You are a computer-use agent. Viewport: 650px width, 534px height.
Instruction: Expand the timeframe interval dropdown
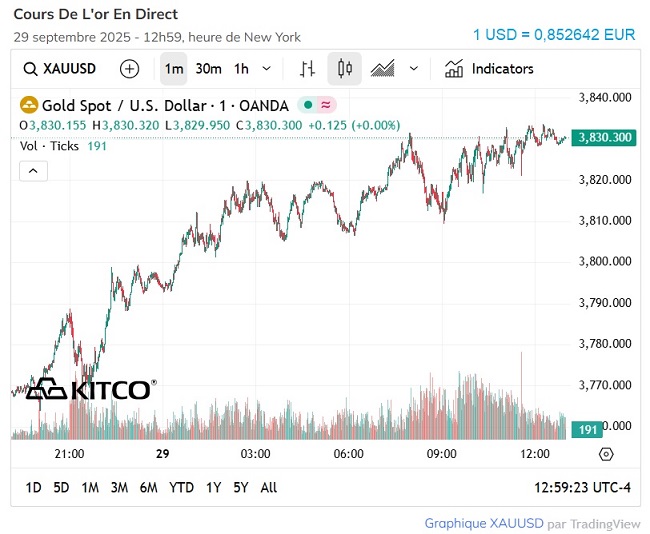tap(266, 69)
